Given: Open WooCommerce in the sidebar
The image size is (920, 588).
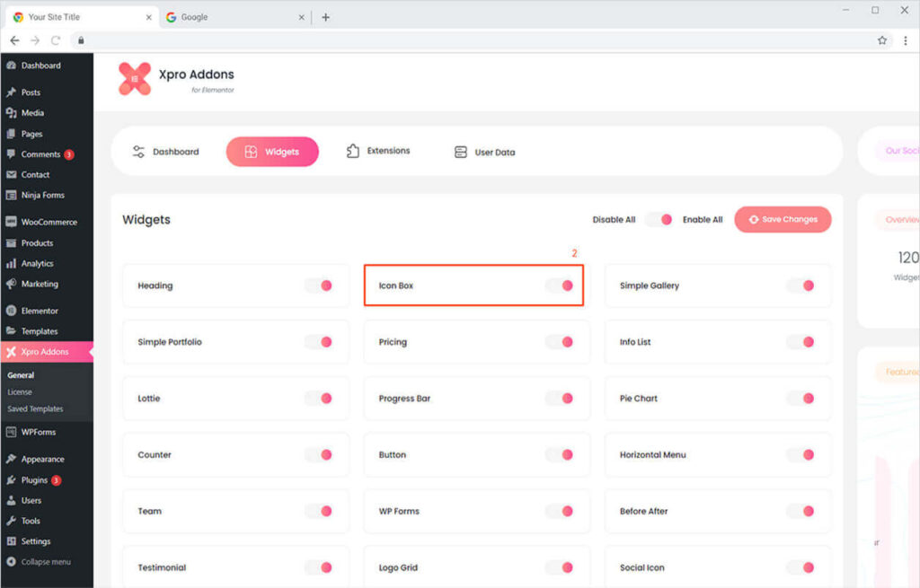Looking at the screenshot, I should click(x=49, y=222).
